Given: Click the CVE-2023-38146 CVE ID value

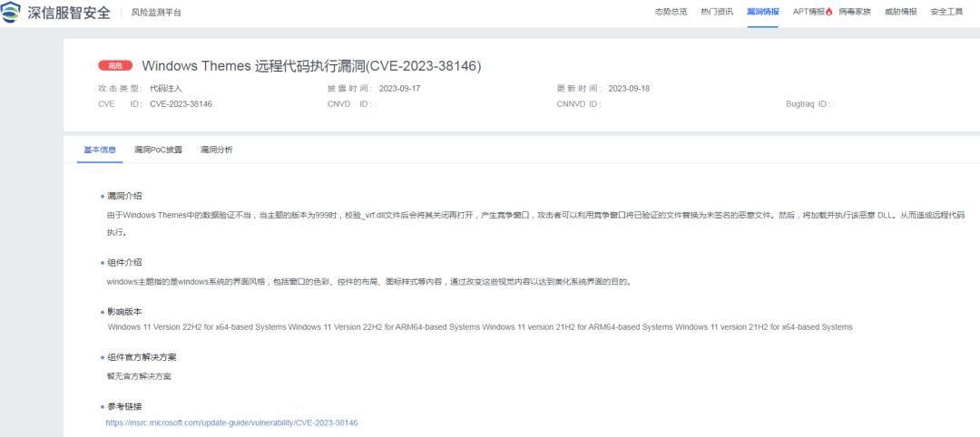Looking at the screenshot, I should coord(181,104).
